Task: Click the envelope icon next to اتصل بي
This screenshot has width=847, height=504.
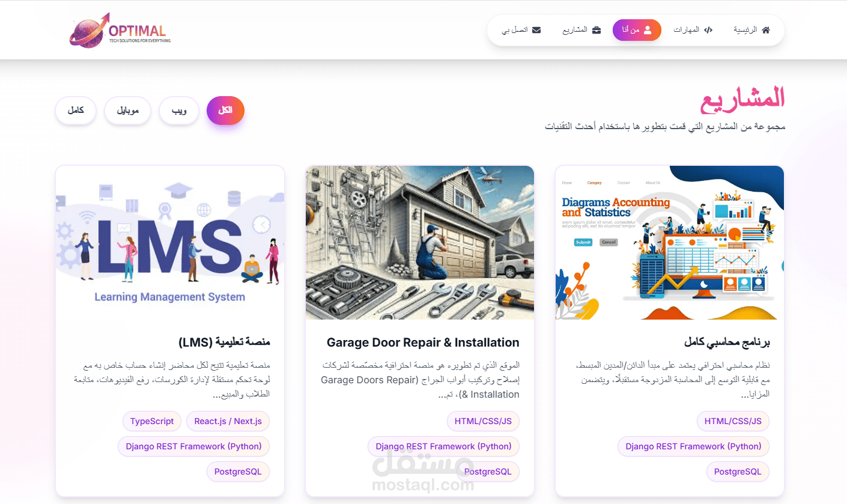Action: tap(536, 30)
